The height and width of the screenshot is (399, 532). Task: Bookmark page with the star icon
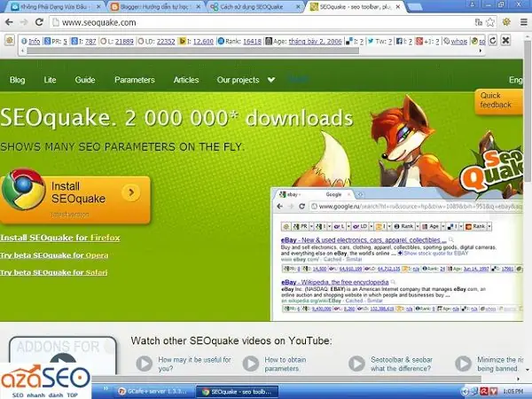(490, 22)
